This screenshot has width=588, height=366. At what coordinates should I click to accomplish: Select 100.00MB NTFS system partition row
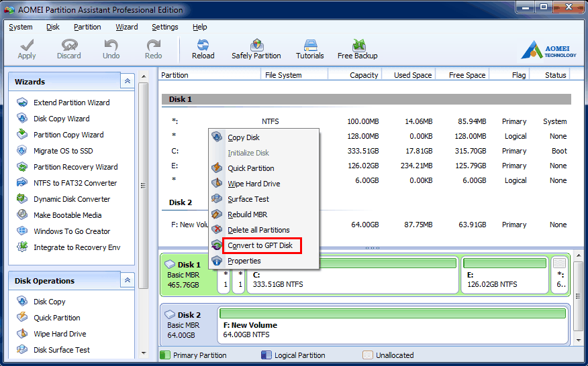[366, 121]
